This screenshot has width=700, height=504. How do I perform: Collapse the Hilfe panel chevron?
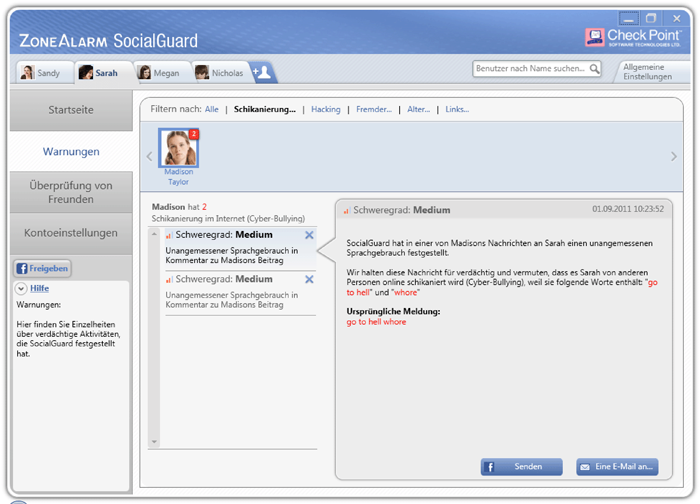click(x=21, y=288)
